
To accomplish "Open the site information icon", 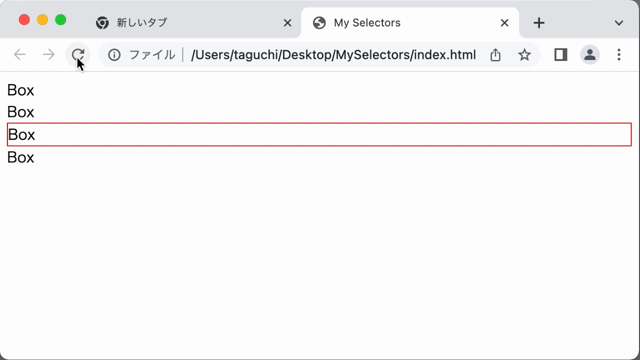I will 114,55.
